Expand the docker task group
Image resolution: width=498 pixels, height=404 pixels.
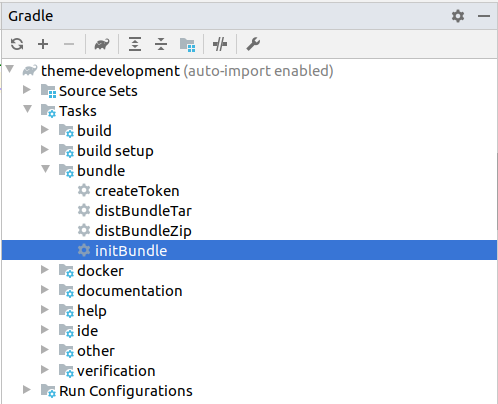pos(45,270)
